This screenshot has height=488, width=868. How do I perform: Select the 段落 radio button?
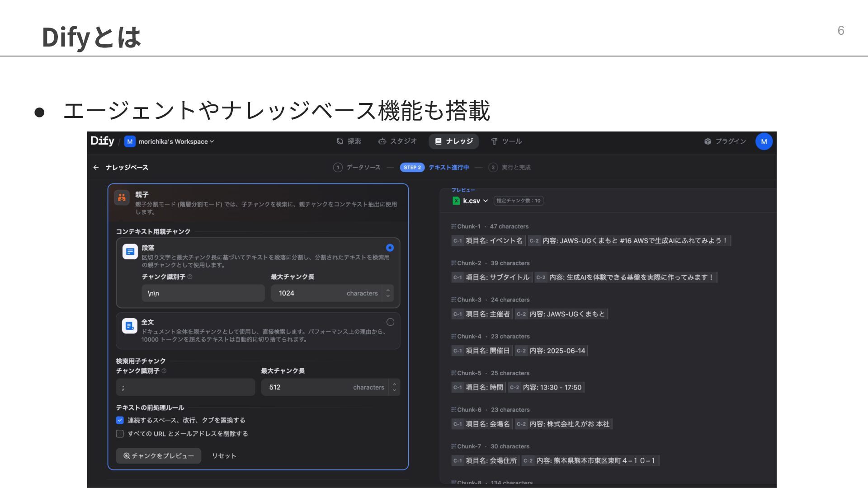coord(390,248)
